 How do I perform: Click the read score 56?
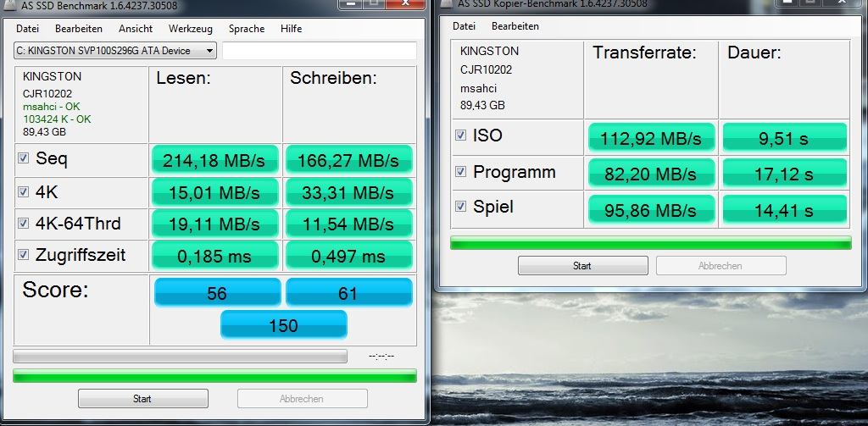(217, 292)
